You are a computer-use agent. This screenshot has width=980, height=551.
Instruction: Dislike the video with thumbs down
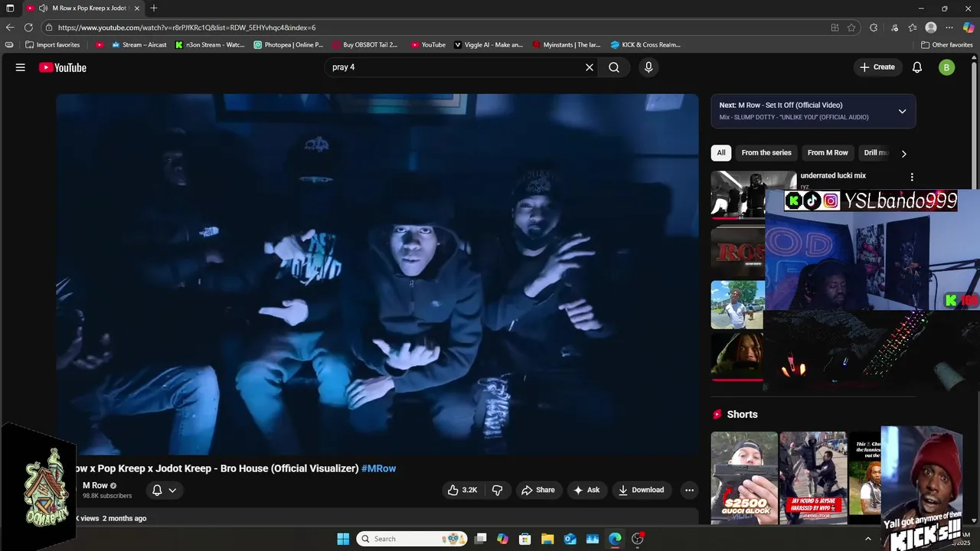pos(497,490)
